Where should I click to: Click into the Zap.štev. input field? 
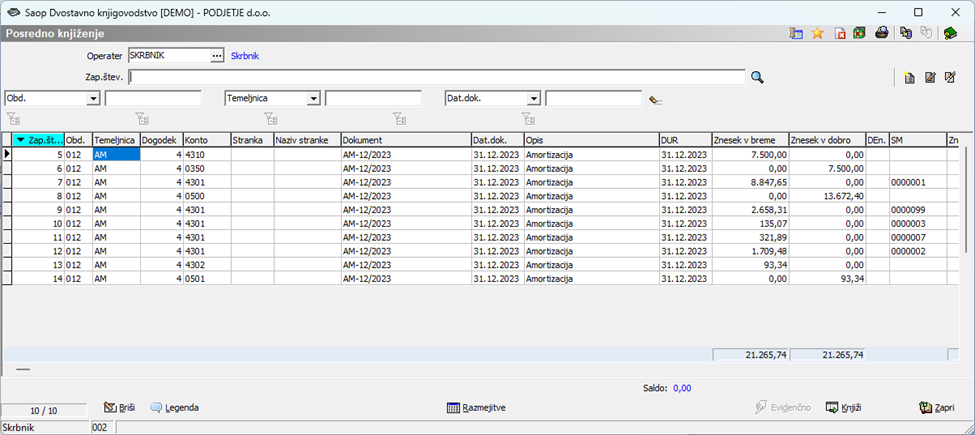[437, 77]
